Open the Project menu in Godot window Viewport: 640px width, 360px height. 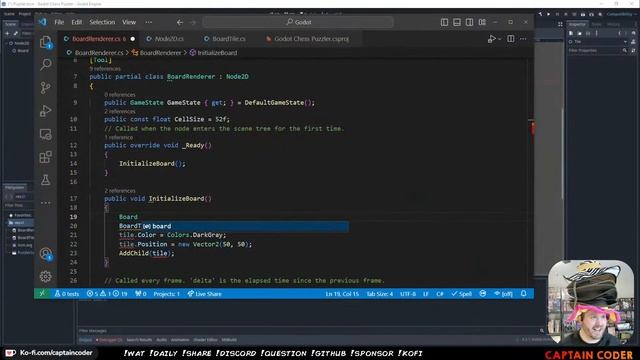(x=24, y=14)
